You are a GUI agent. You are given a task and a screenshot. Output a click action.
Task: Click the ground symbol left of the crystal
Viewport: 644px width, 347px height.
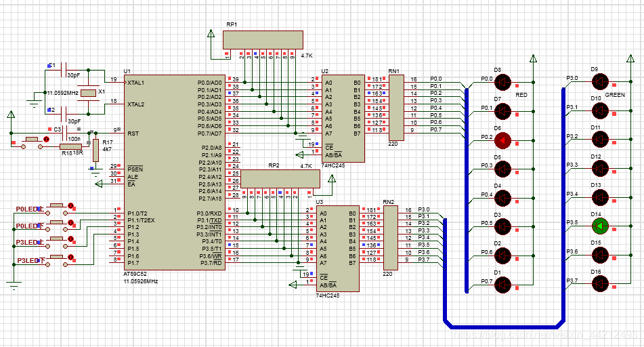coord(34,103)
